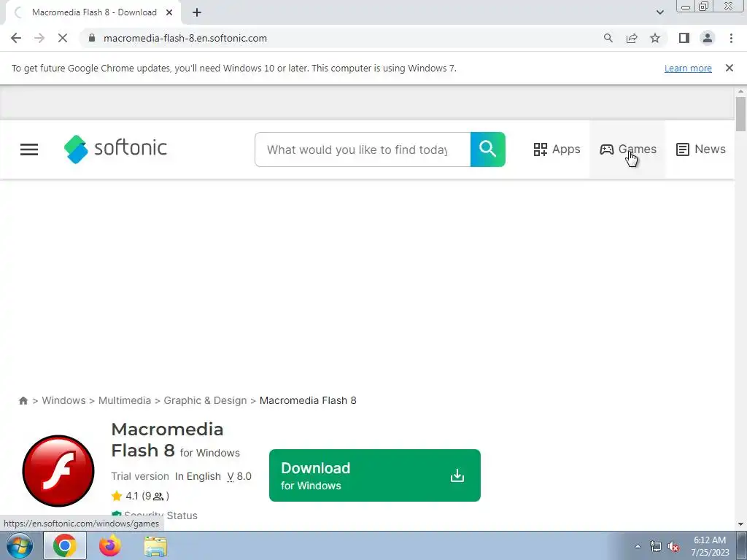Dismiss the Windows 7 update notice

729,68
